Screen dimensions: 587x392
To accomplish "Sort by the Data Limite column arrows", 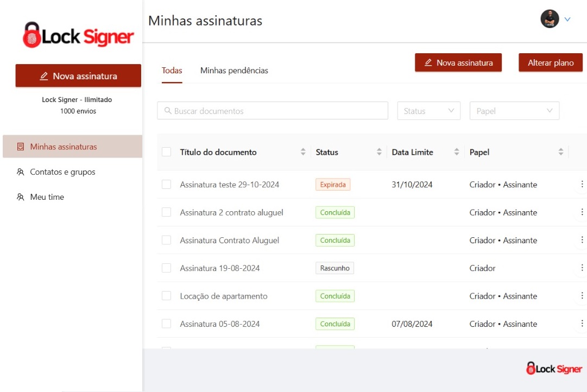I will (457, 153).
